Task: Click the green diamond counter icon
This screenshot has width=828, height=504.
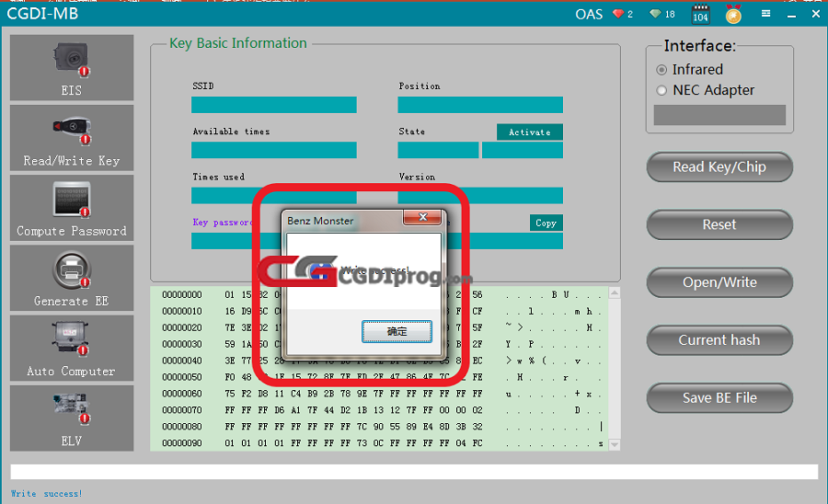Action: point(655,14)
